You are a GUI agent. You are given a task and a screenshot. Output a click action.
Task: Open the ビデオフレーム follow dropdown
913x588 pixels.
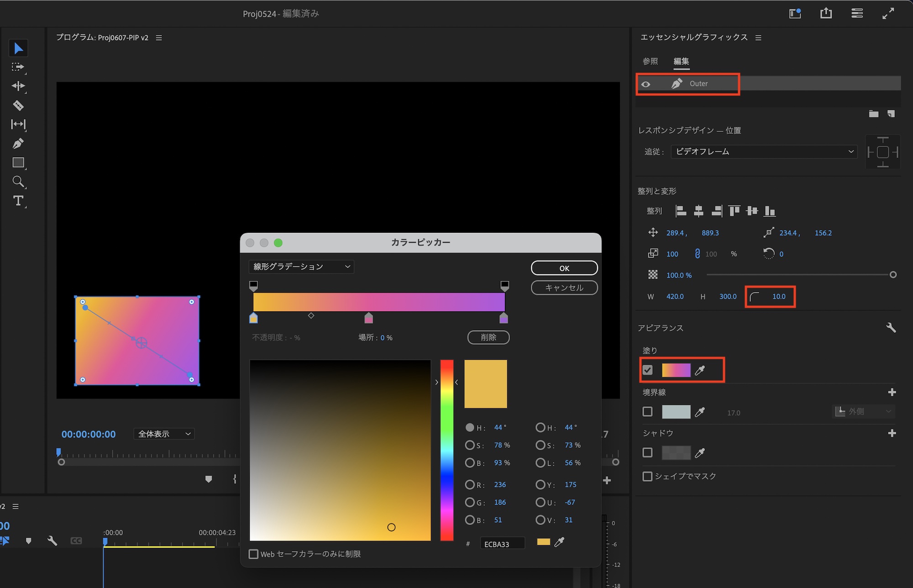[764, 152]
